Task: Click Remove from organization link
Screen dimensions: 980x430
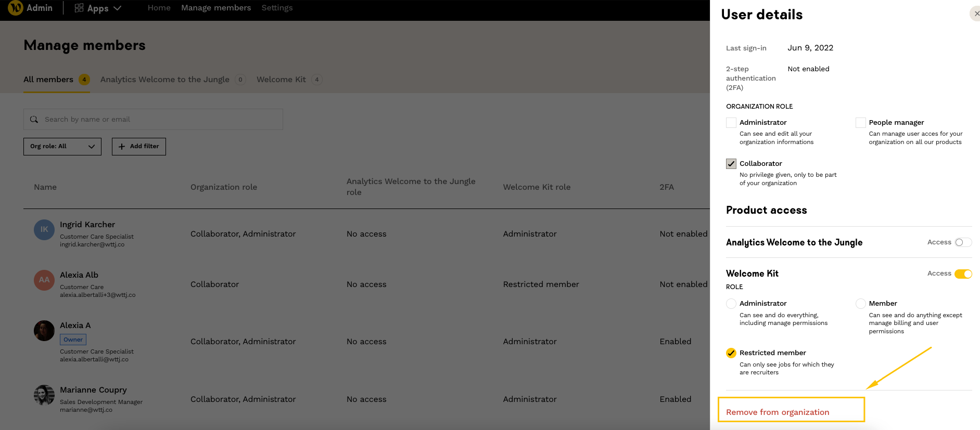Action: [x=778, y=412]
